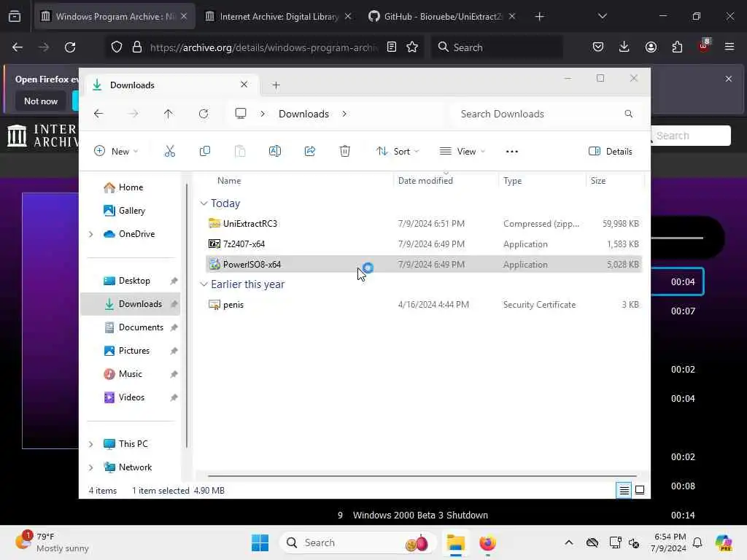This screenshot has height=560, width=747.
Task: List all Firefox tabs dropdown arrow
Action: point(602,16)
